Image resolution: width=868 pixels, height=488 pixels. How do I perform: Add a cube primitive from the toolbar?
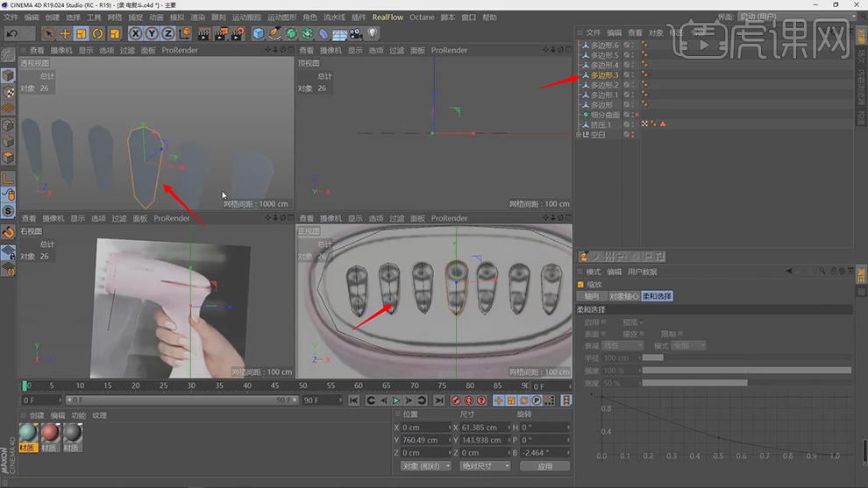tap(259, 33)
